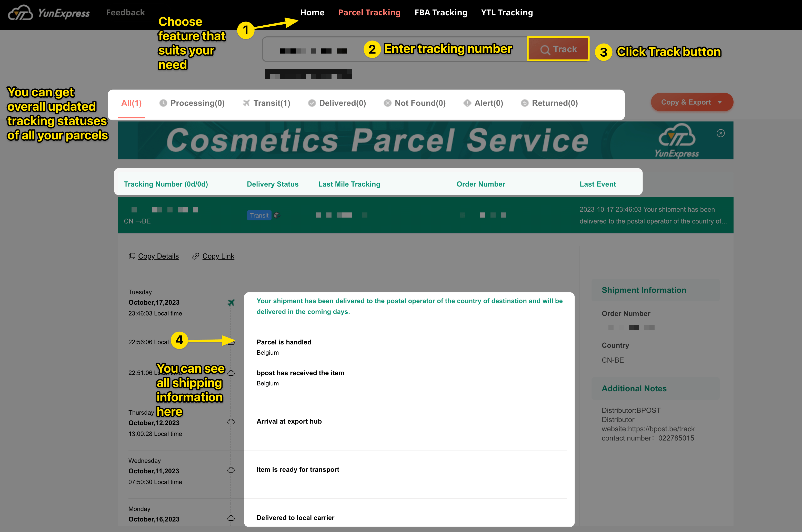
Task: Click the Copy Link link
Action: tap(213, 256)
